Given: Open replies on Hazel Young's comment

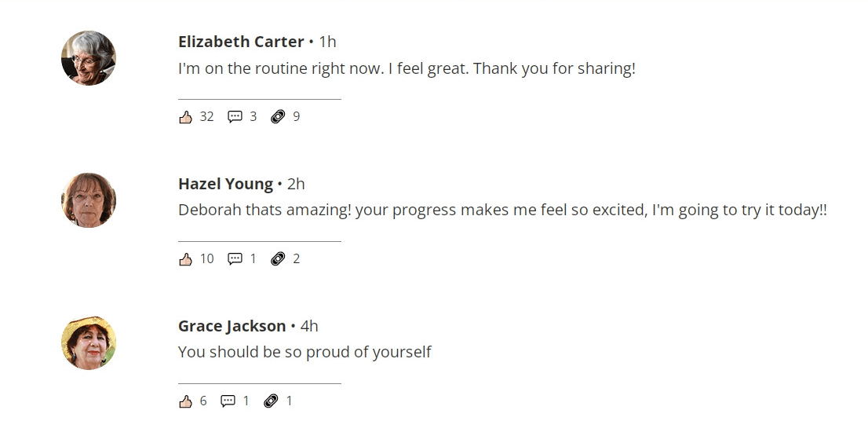Looking at the screenshot, I should (235, 259).
